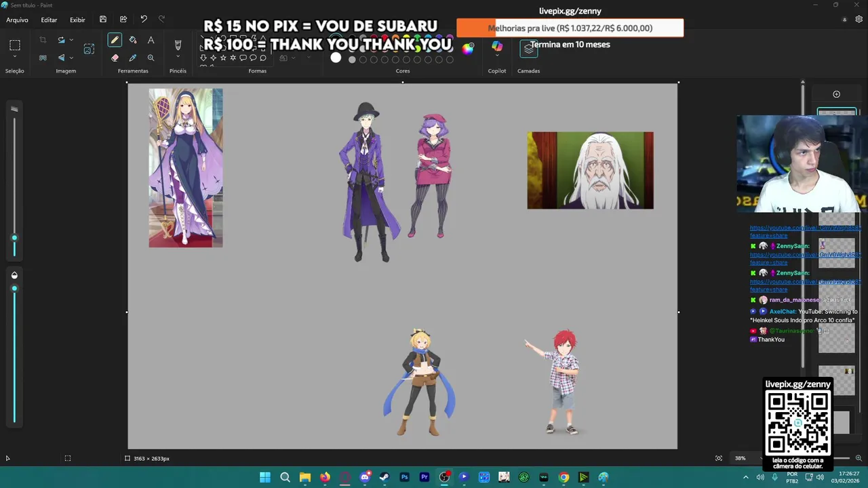This screenshot has height=488, width=868.
Task: Toggle the Camadas layers panel
Action: tap(529, 49)
